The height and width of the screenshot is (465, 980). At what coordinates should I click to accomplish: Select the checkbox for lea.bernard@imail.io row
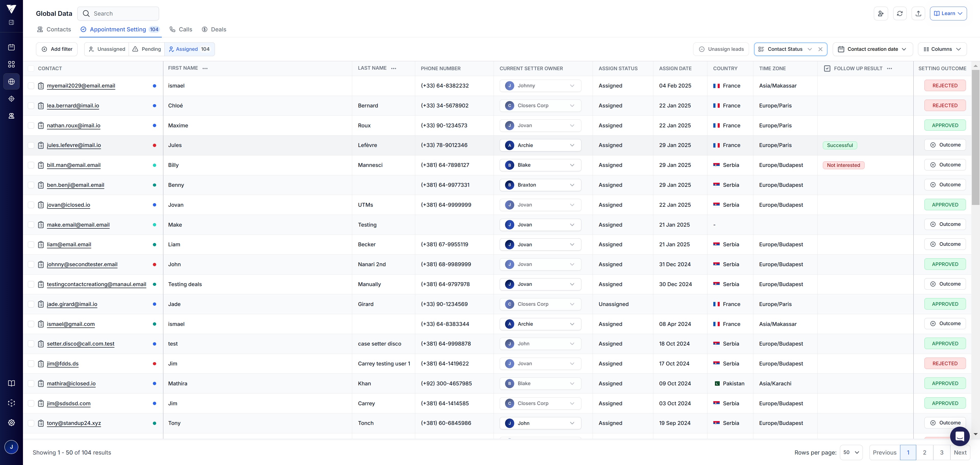click(x=31, y=106)
